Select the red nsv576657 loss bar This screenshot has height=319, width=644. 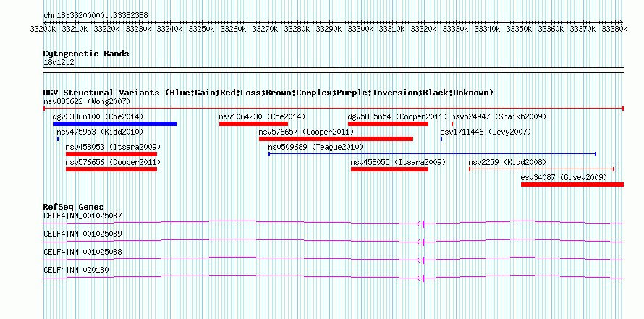pos(336,139)
